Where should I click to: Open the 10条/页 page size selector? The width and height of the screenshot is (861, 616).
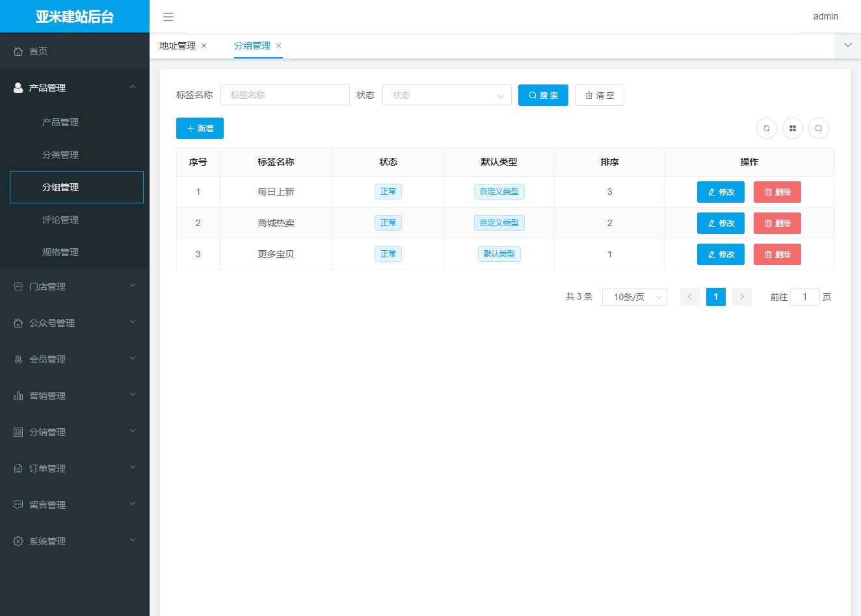(634, 297)
